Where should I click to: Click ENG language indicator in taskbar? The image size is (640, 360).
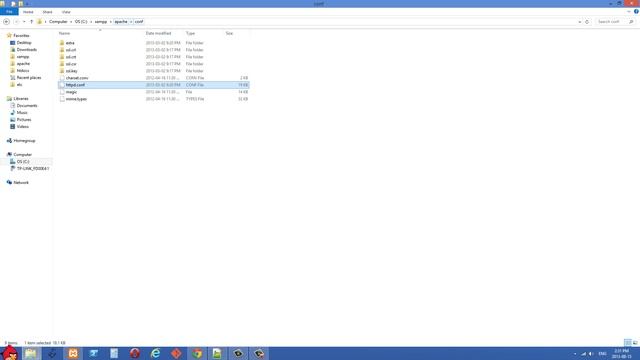(602, 353)
